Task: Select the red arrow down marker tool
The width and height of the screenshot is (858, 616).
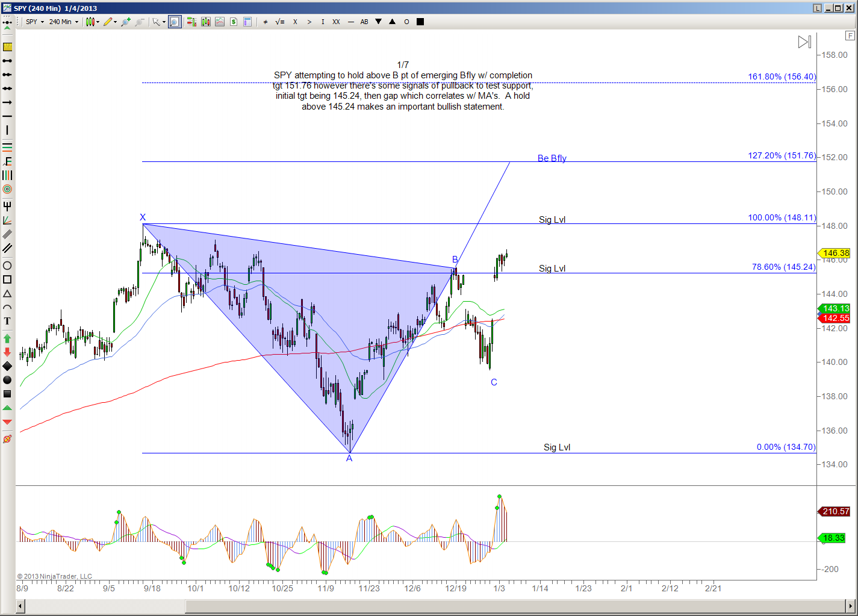Action: pyautogui.click(x=7, y=352)
